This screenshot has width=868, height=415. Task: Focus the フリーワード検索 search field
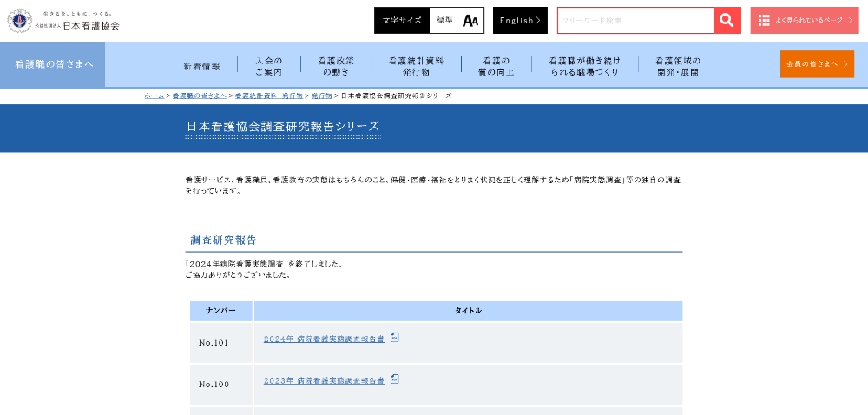pos(636,21)
